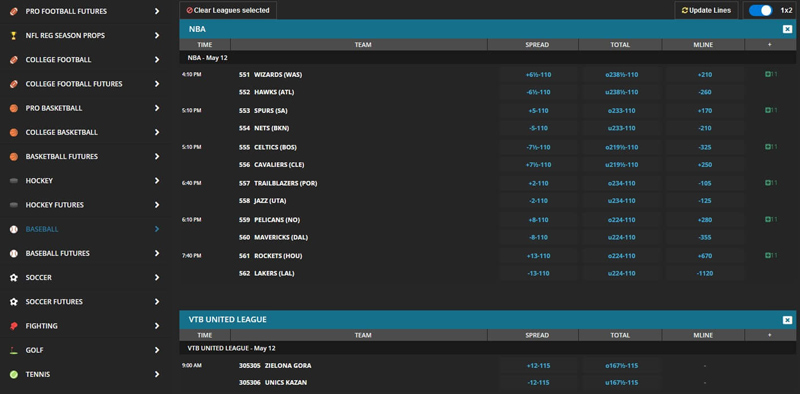This screenshot has height=394, width=800.
Task: Click the football icon beside Pro Football Futures
Action: 14,11
